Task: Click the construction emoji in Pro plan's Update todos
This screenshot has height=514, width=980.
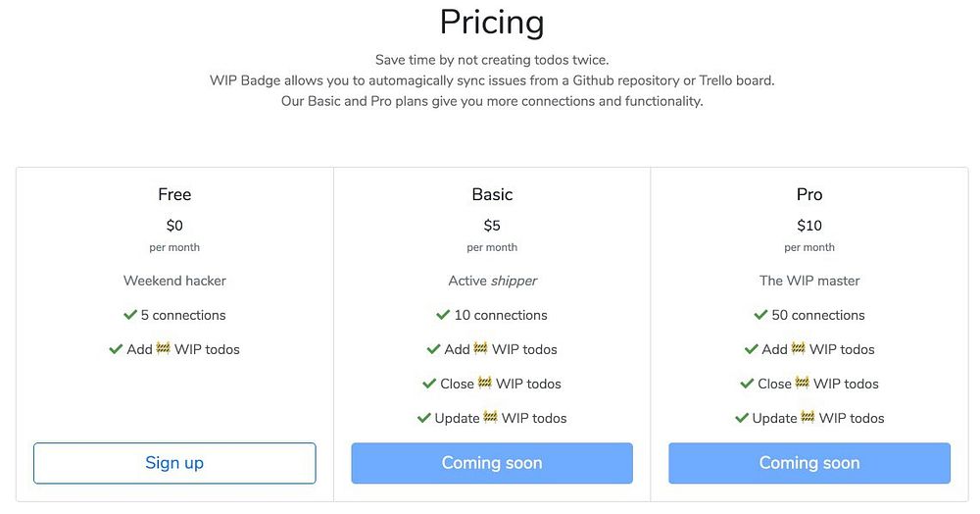Action: (808, 417)
